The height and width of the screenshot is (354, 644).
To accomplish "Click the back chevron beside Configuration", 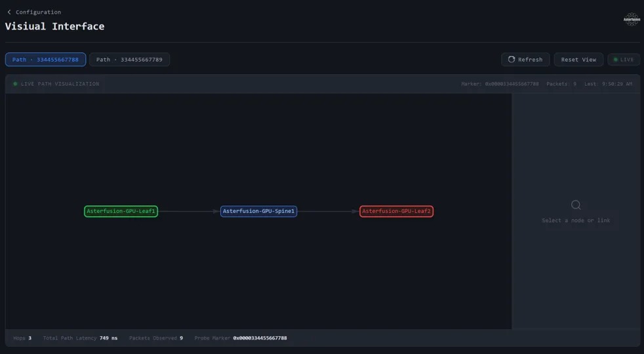I will coord(9,12).
